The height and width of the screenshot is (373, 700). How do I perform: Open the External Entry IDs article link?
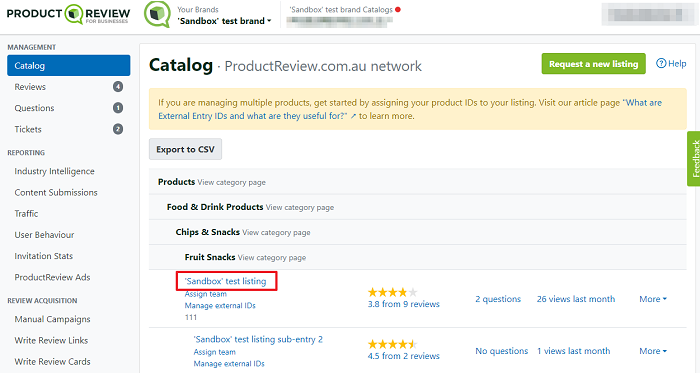pos(410,109)
